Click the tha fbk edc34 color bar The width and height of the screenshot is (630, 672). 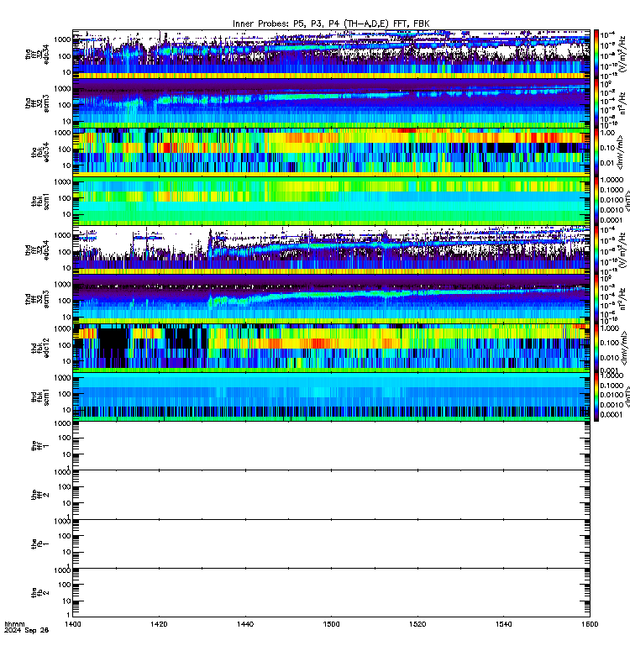click(x=596, y=152)
